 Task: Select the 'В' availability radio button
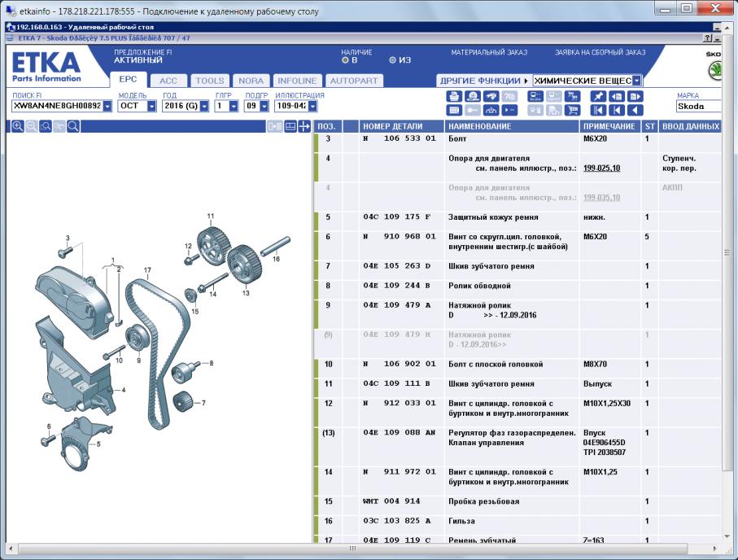[x=345, y=60]
